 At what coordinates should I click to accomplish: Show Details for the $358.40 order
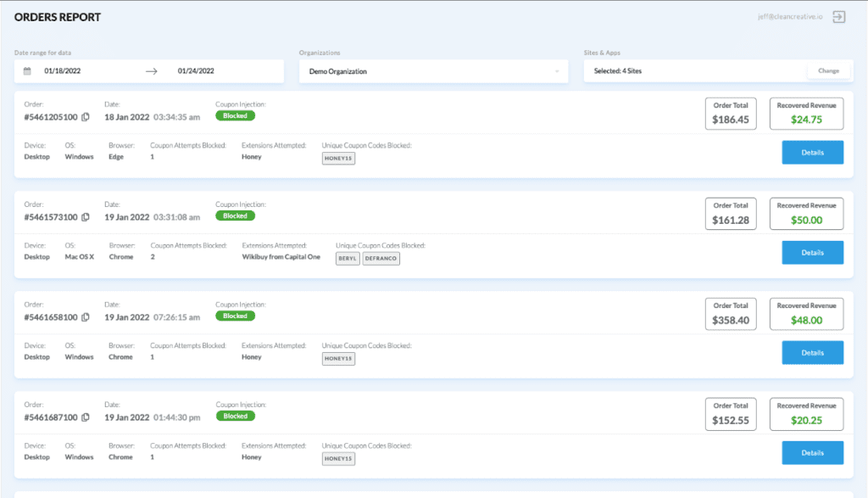click(x=812, y=353)
